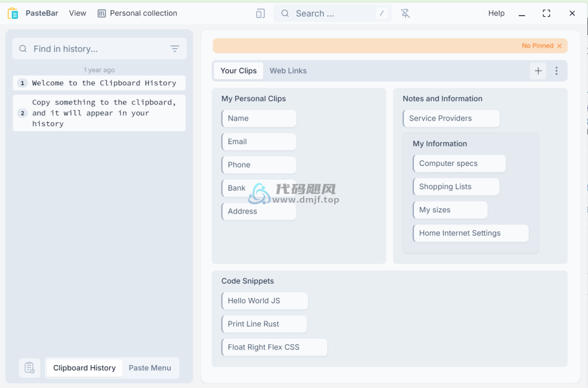Switch to the Your Clips tab
The image size is (588, 388).
pos(238,71)
